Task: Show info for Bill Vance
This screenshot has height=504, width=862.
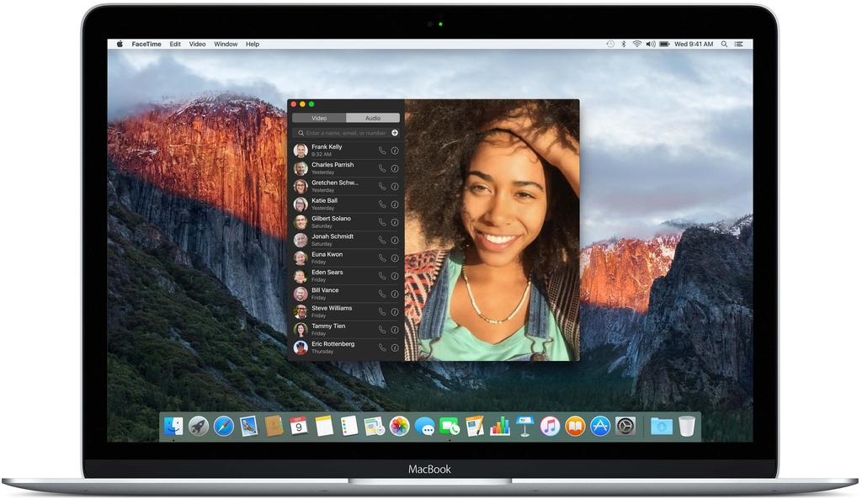Action: tap(395, 294)
